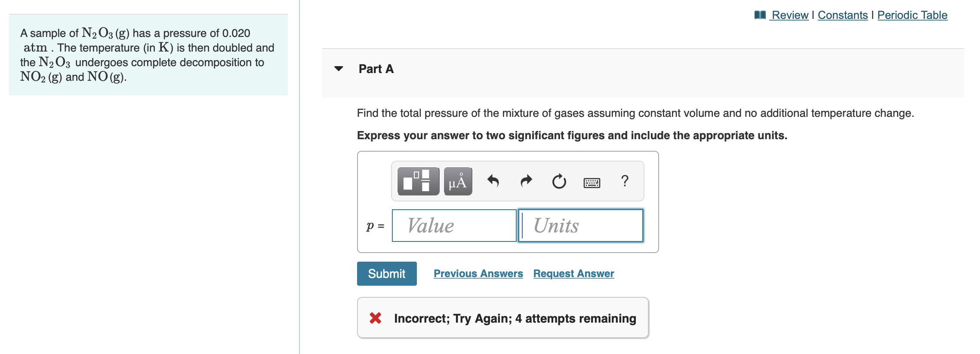Open the Constants reference
The width and height of the screenshot is (980, 354).
pos(842,15)
